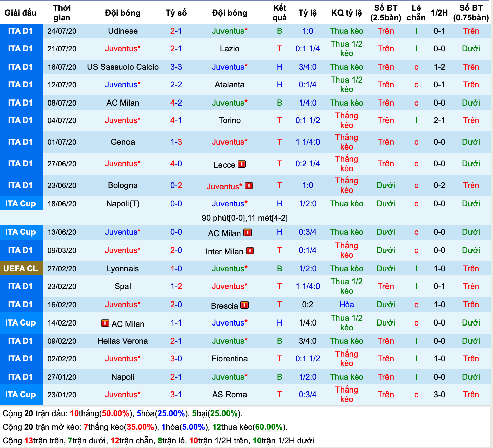Image resolution: width=493 pixels, height=448 pixels.
Task: Open Udinese team link
Action: coord(123,31)
